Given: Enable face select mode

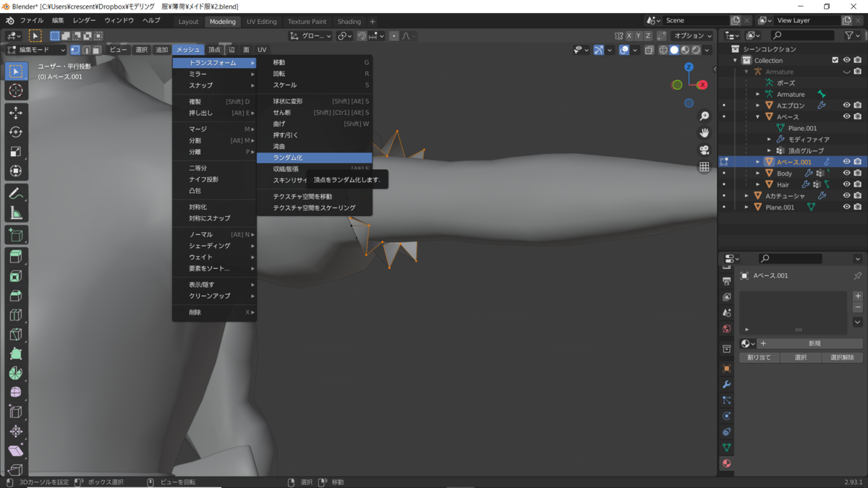Looking at the screenshot, I should coord(96,50).
